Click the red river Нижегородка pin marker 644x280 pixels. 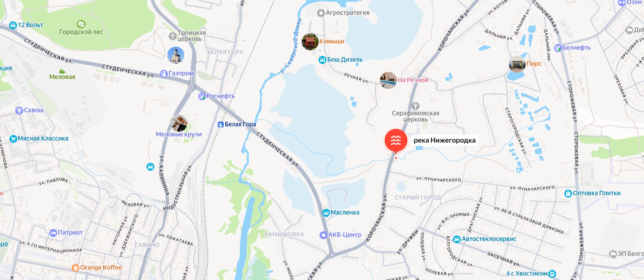[396, 141]
